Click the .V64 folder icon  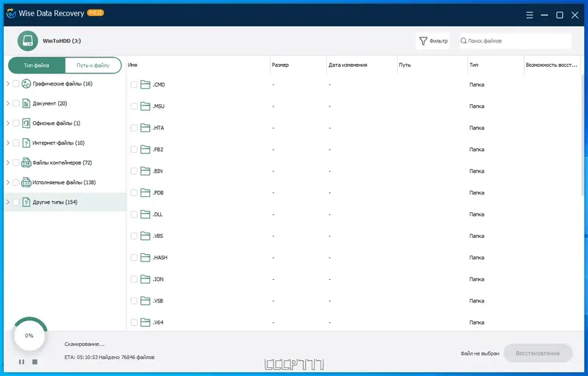point(145,322)
